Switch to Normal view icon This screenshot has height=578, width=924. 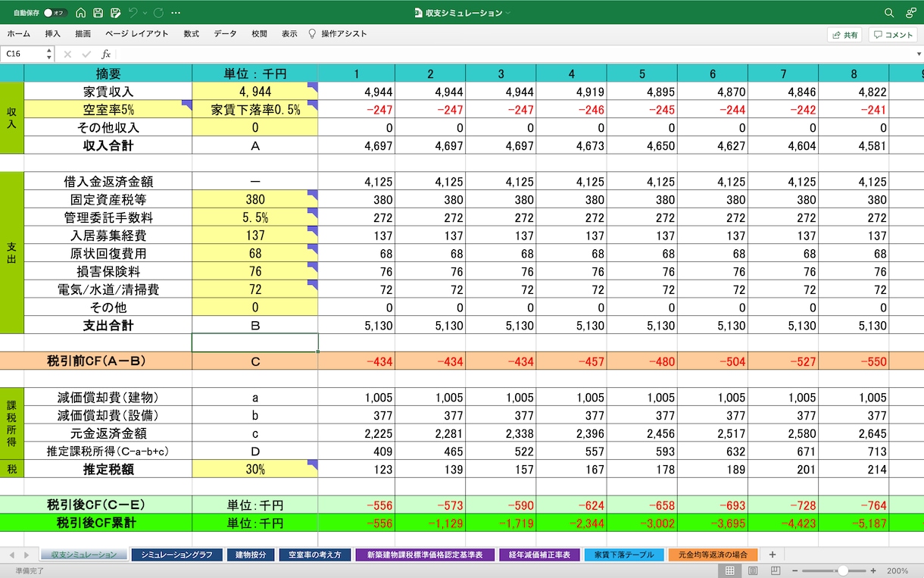tap(730, 570)
